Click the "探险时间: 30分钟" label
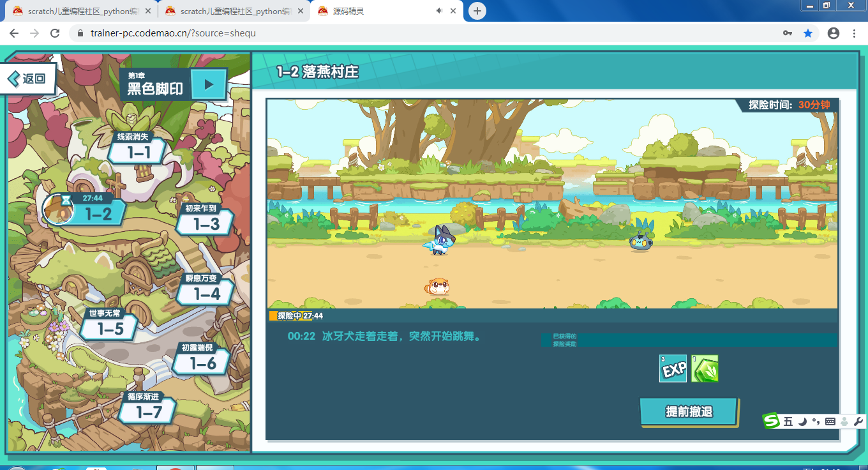The width and height of the screenshot is (868, 470). (789, 105)
